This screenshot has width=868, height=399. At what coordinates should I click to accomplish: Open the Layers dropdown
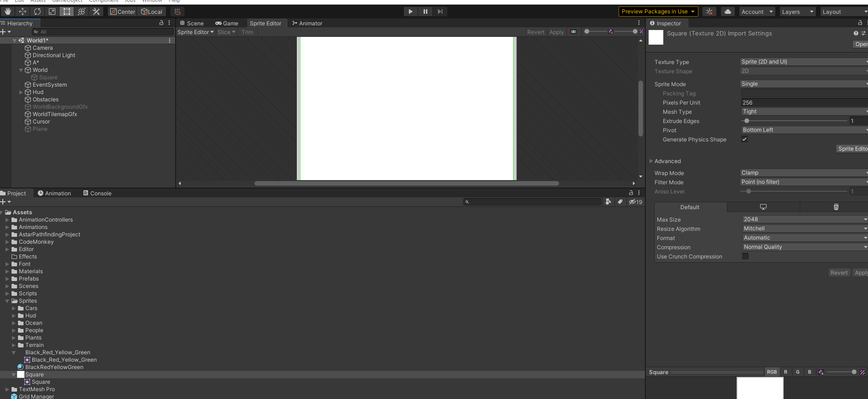[797, 12]
